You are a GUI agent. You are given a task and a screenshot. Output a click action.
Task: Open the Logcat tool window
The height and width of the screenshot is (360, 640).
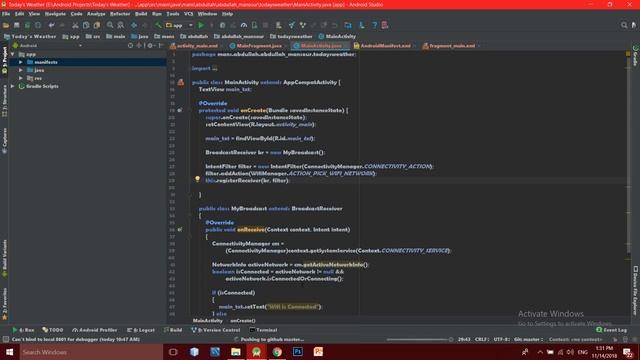pyautogui.click(x=141, y=330)
